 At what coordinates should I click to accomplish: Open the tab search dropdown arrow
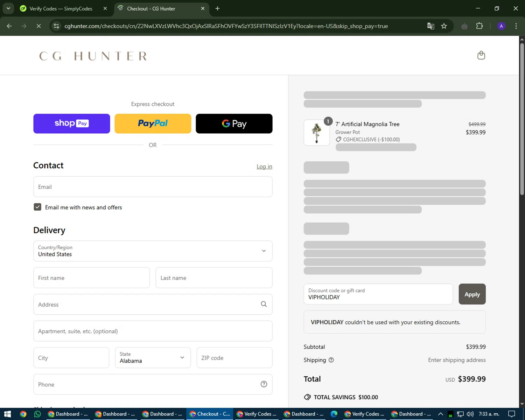pos(8,8)
